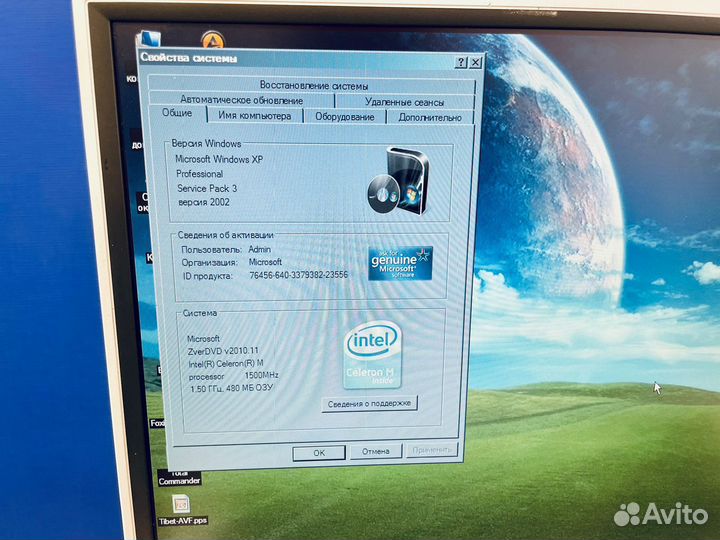Image resolution: width=720 pixels, height=540 pixels.
Task: Click the Microsoft Windows XP text
Action: click(219, 159)
